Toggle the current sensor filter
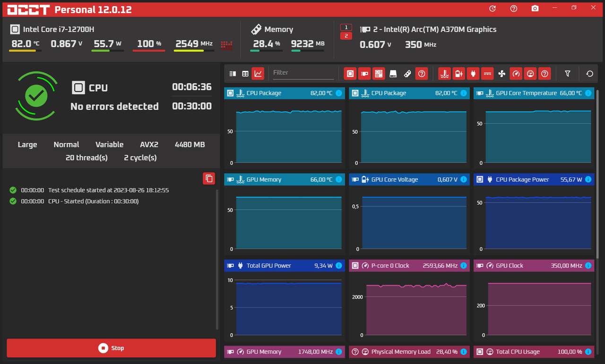This screenshot has height=364, width=605. [x=487, y=73]
